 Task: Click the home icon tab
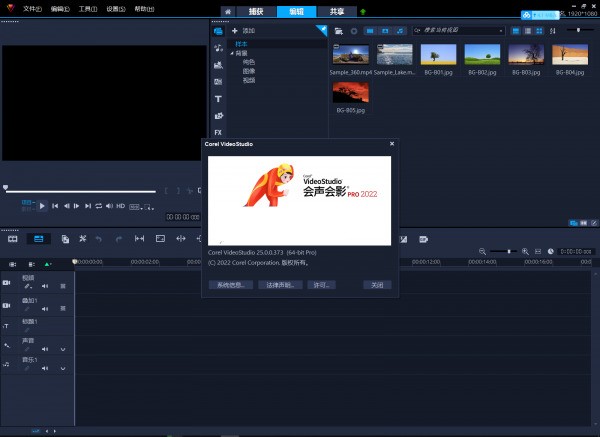(228, 10)
